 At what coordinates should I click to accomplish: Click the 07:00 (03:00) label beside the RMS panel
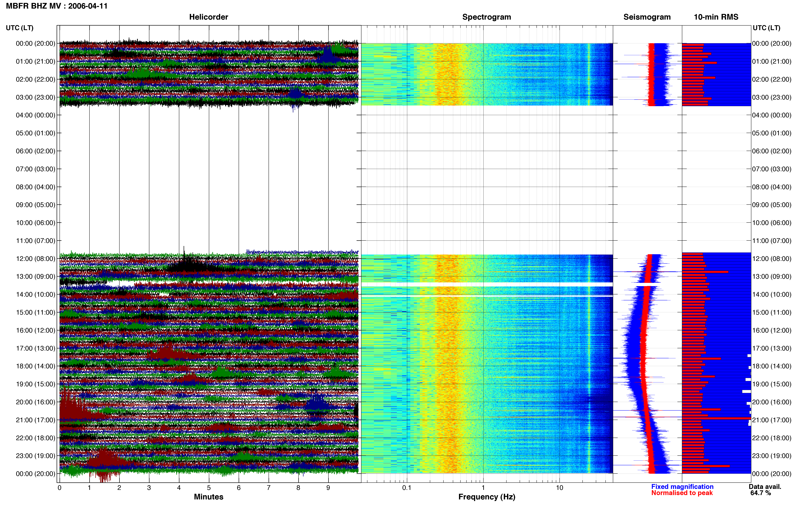(x=772, y=169)
